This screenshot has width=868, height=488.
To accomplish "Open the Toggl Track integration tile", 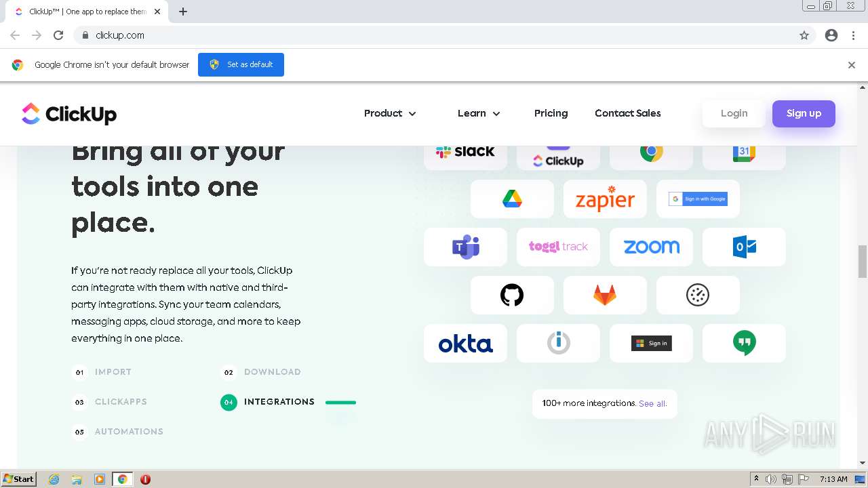I will click(558, 247).
